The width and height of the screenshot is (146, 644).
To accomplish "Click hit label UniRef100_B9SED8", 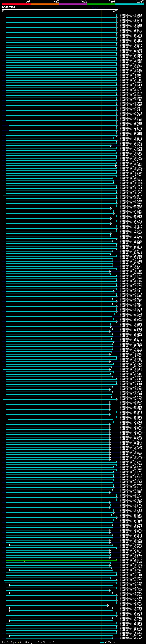I will (131, 98).
